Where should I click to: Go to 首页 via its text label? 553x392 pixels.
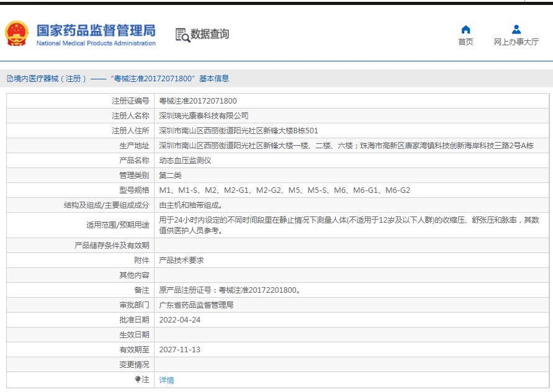(x=465, y=42)
